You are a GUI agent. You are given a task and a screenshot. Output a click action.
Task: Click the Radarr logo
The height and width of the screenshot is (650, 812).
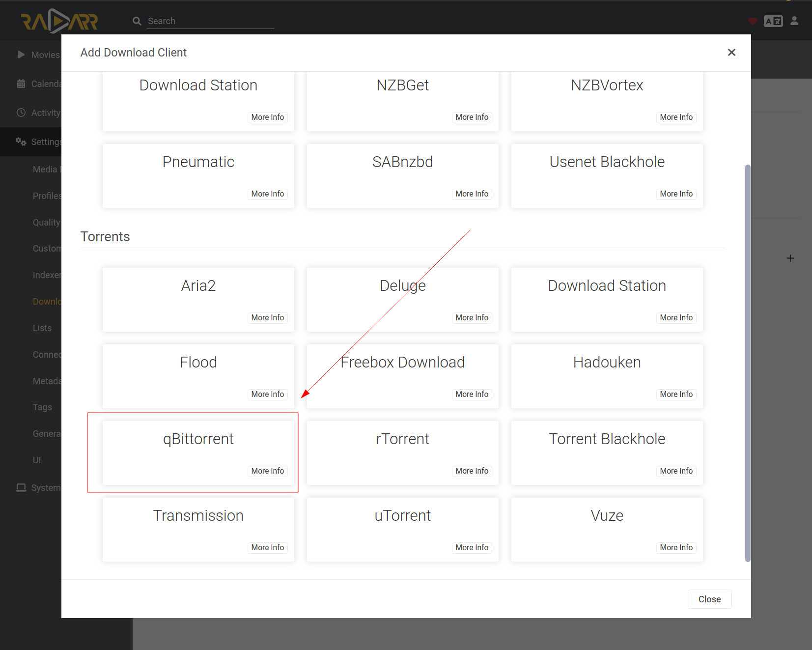tap(59, 21)
